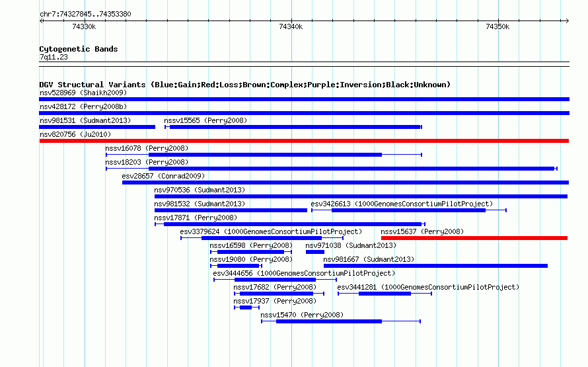Click the 74350k ruler label
Screen dimensions: 588x367
click(497, 26)
